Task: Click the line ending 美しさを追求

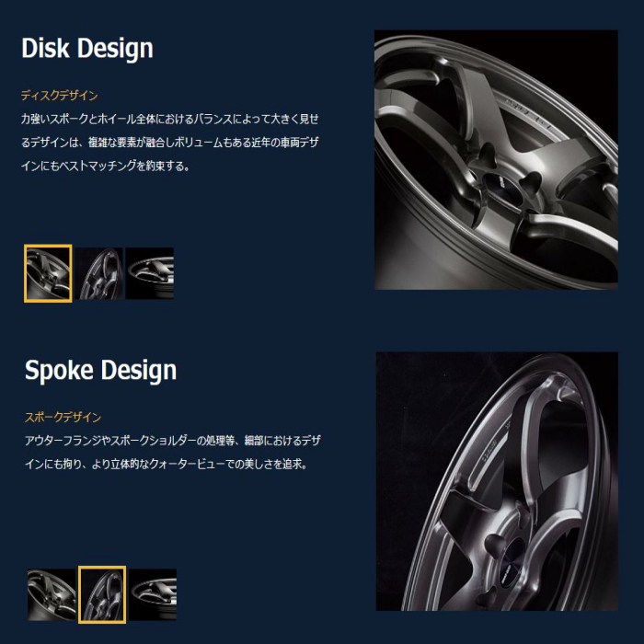Action: [x=166, y=464]
